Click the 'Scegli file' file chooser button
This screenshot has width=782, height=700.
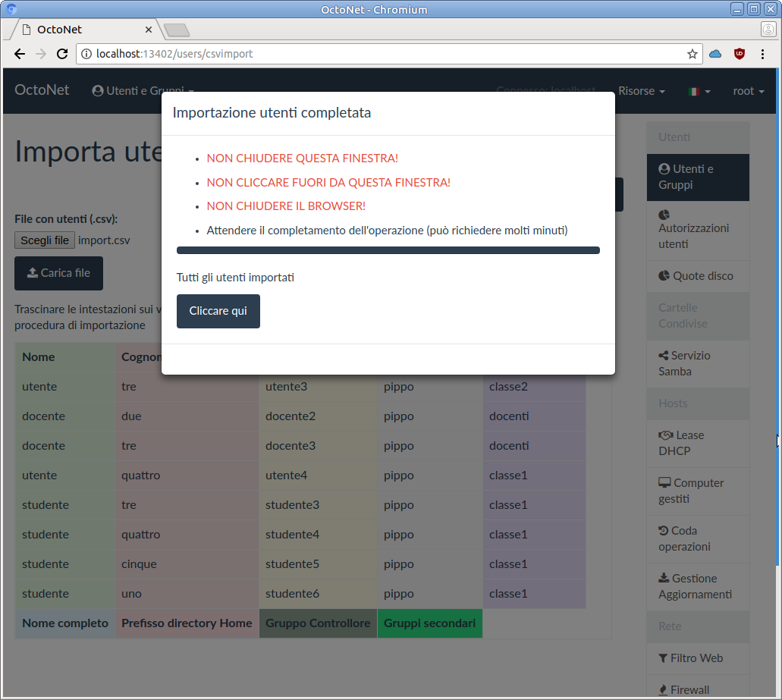pyautogui.click(x=45, y=240)
